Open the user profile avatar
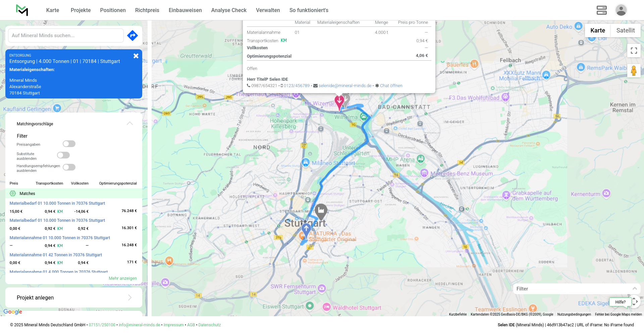The width and height of the screenshot is (644, 333). (621, 10)
